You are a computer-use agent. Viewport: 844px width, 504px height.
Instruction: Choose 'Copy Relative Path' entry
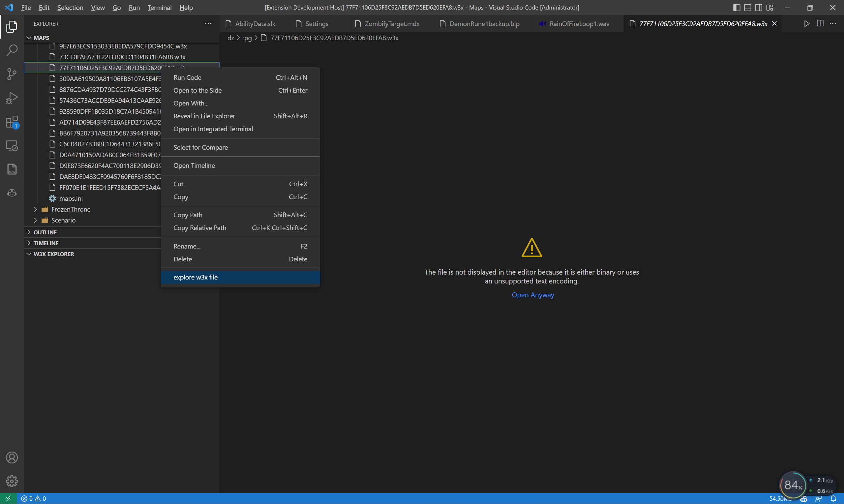(x=240, y=228)
